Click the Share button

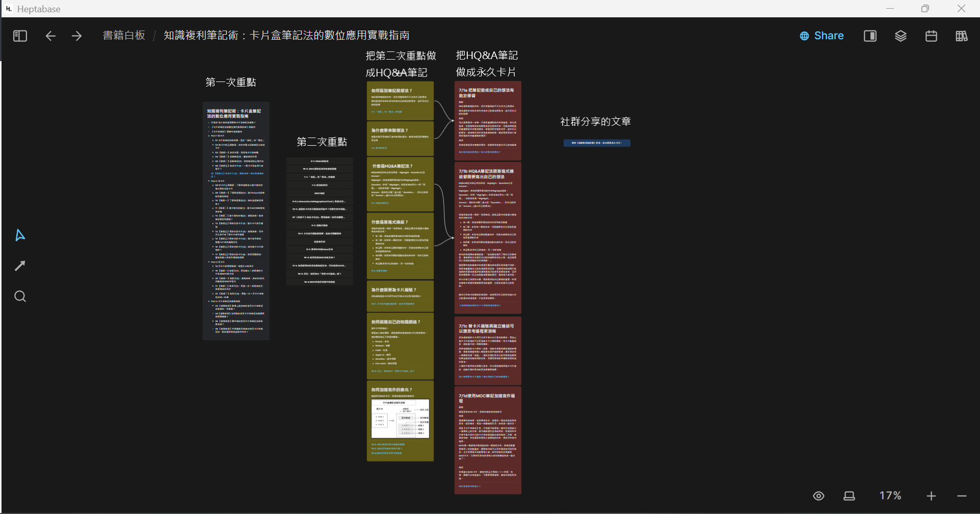click(x=822, y=36)
